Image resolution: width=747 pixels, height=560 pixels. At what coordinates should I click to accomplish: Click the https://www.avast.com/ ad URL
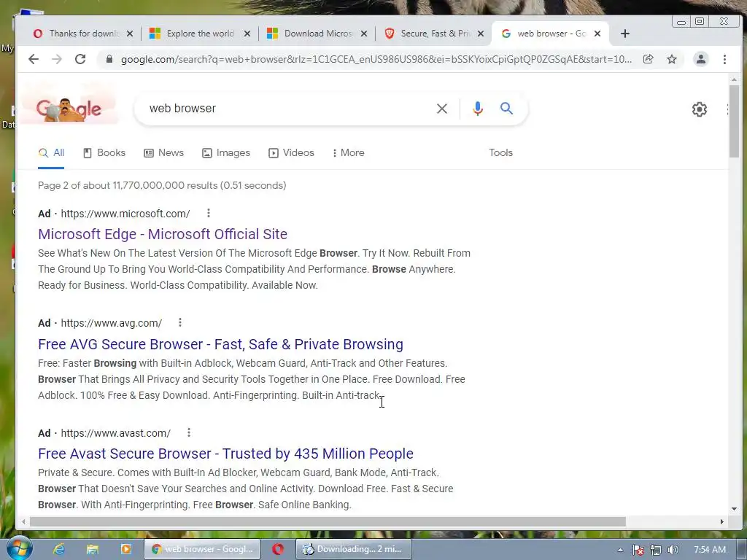click(116, 433)
